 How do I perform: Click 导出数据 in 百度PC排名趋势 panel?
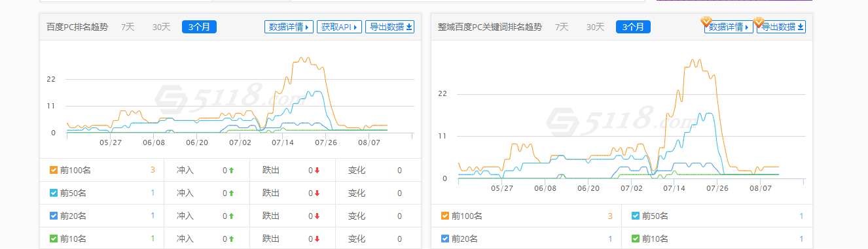point(390,27)
